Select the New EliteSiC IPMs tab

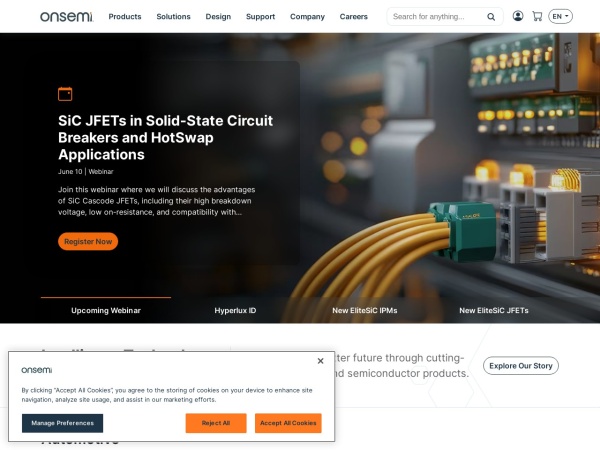click(x=365, y=310)
